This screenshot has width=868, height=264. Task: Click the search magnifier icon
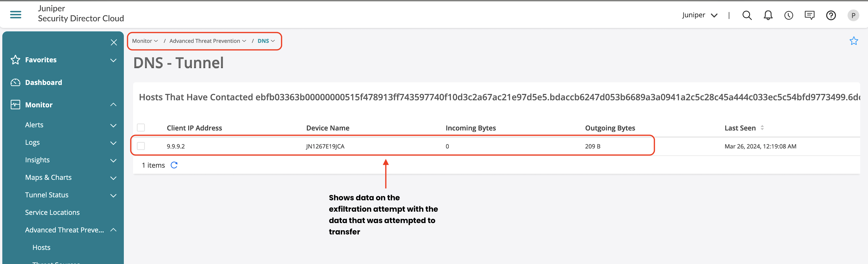pyautogui.click(x=747, y=15)
